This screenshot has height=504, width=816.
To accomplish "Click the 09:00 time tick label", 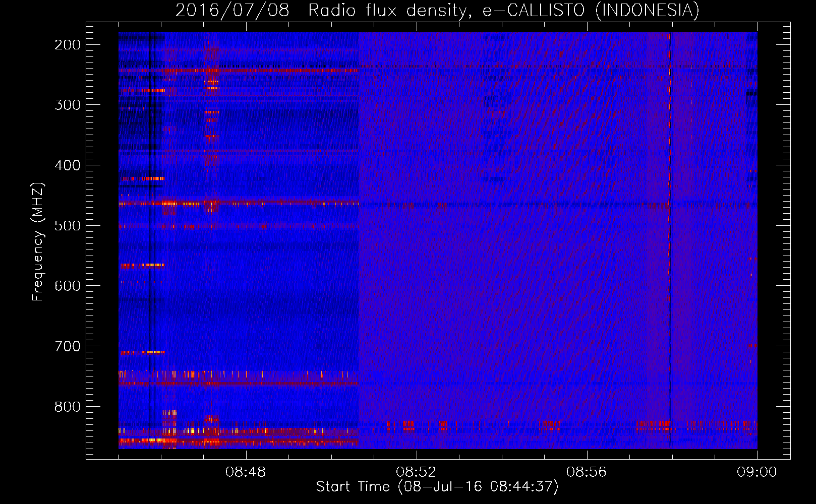I will [x=757, y=472].
